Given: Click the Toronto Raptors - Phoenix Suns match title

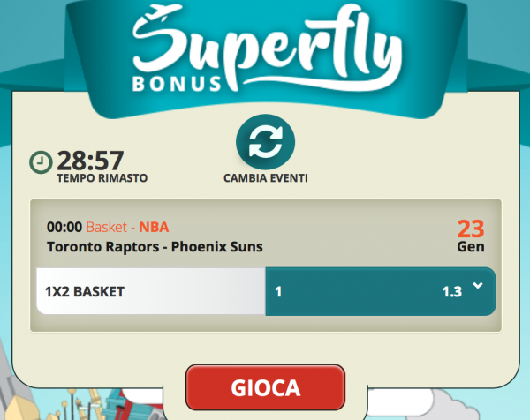Looking at the screenshot, I should pos(155,247).
